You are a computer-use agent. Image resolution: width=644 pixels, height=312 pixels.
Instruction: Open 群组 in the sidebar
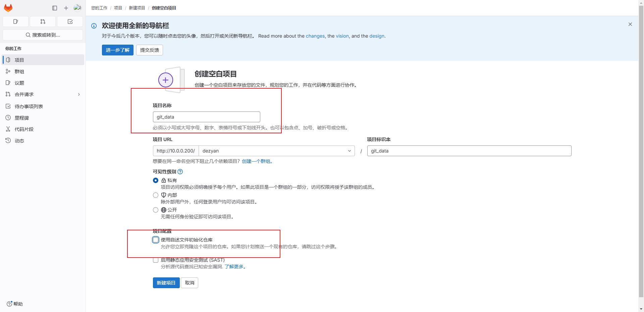tap(43, 71)
